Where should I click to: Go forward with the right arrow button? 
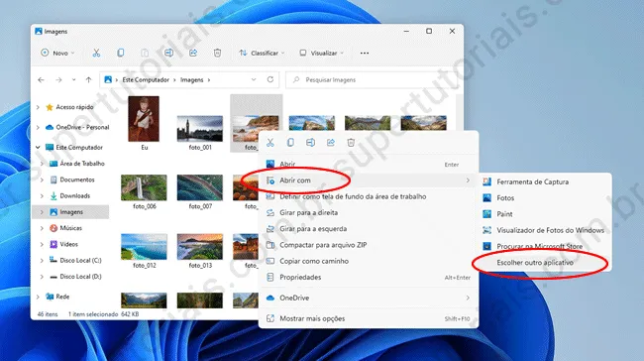[58, 79]
